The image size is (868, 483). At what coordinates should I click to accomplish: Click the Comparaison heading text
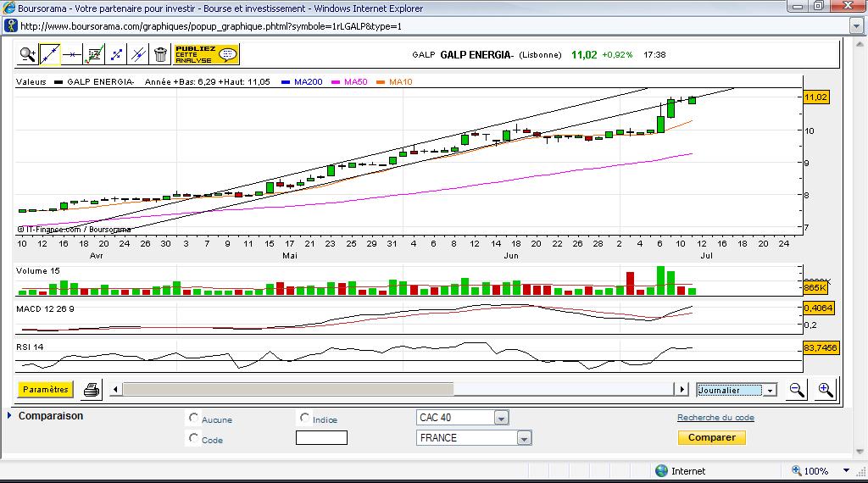coord(51,415)
